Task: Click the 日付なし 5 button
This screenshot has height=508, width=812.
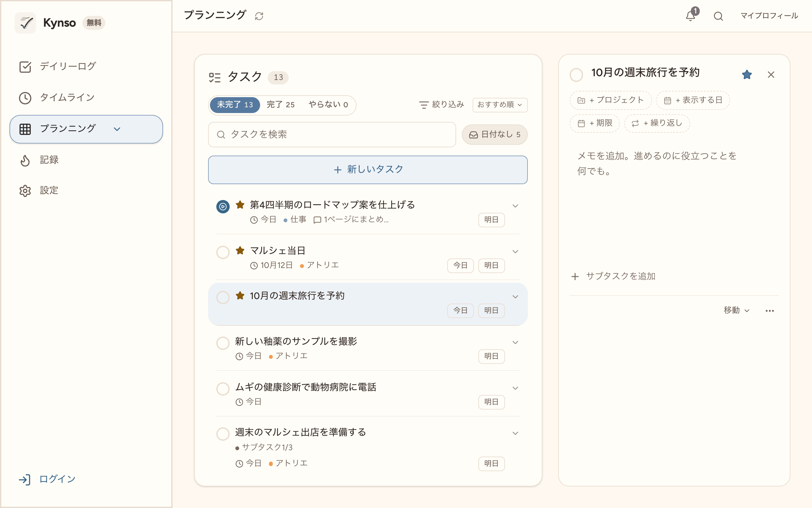Action: click(x=494, y=135)
